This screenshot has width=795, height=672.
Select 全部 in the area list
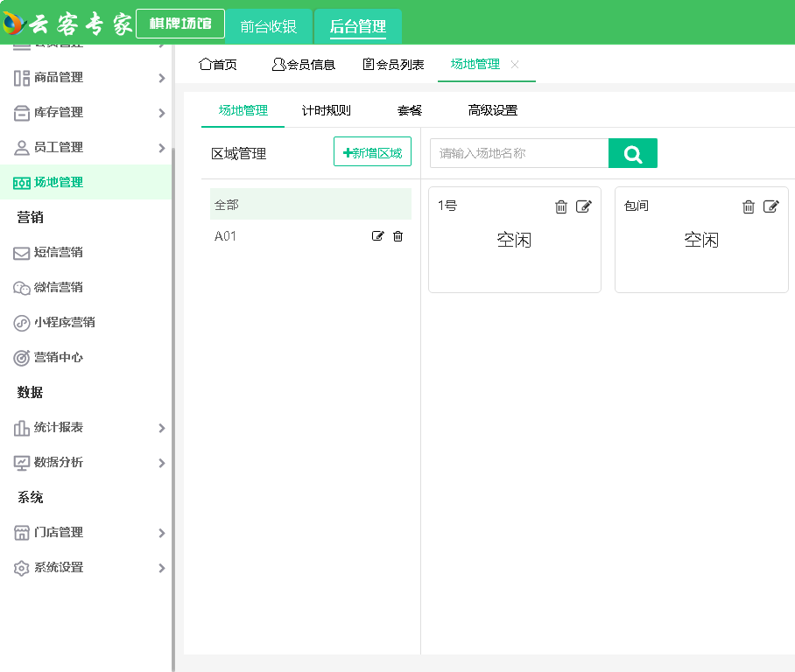311,205
